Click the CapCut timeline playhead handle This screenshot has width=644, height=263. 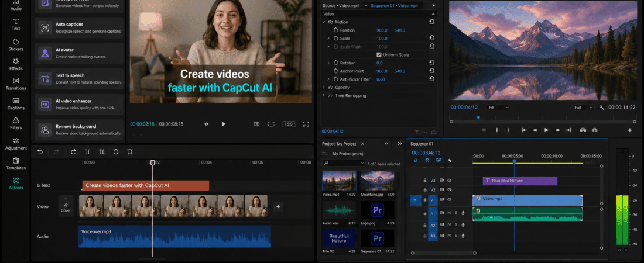click(x=152, y=163)
